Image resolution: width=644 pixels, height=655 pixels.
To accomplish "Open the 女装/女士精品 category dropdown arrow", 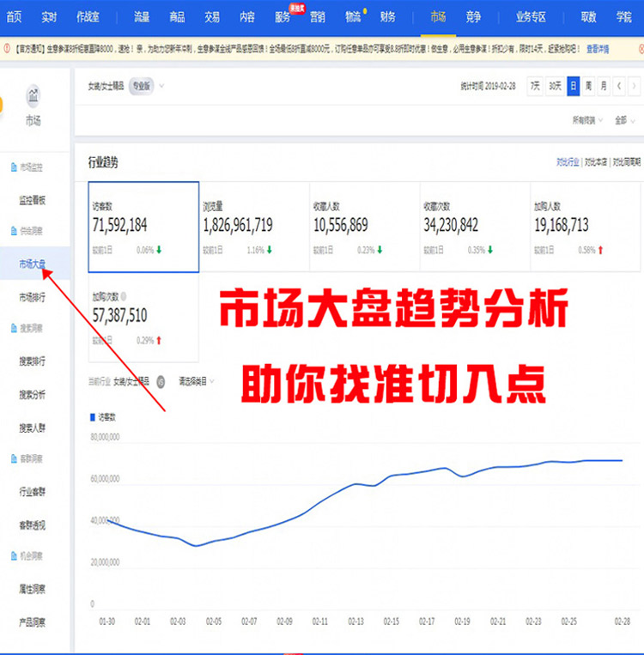I will 161,86.
